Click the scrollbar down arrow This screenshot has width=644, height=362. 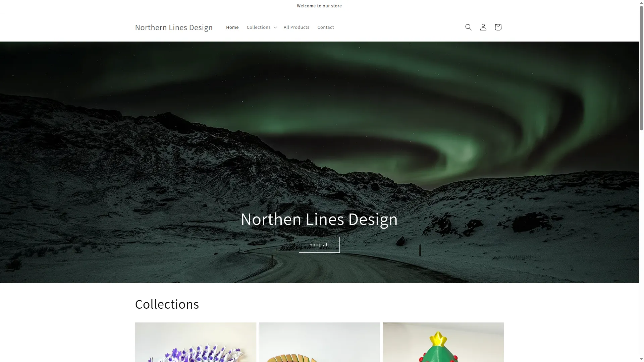(x=641, y=359)
